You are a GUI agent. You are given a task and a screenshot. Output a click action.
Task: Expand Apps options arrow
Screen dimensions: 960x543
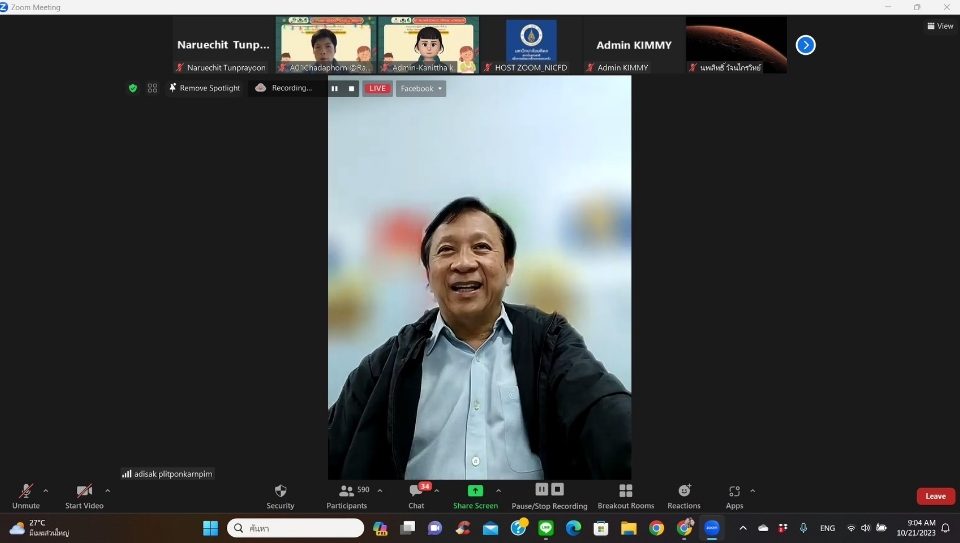coord(752,491)
